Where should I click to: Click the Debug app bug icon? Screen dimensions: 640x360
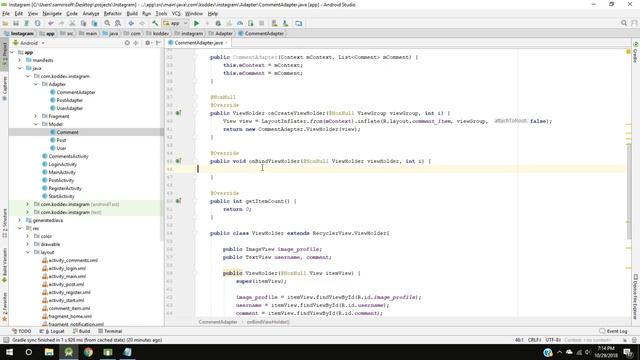tap(218, 23)
